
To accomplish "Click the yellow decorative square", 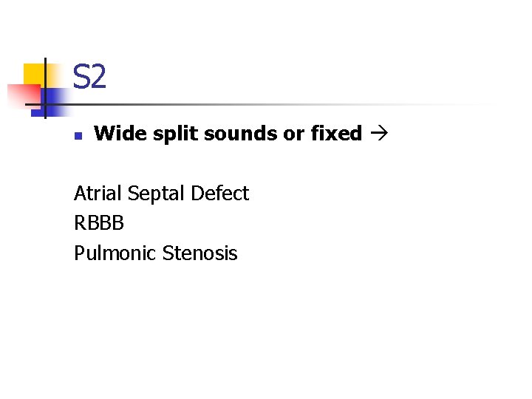I will click(35, 75).
